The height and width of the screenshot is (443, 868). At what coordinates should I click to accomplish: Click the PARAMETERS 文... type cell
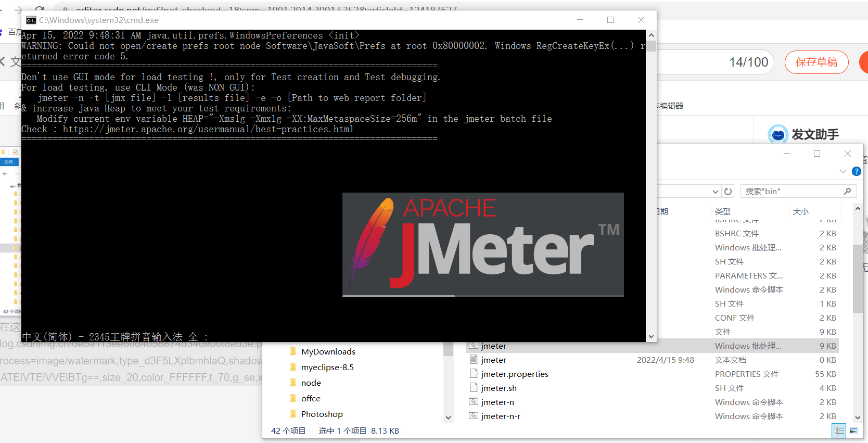[749, 275]
